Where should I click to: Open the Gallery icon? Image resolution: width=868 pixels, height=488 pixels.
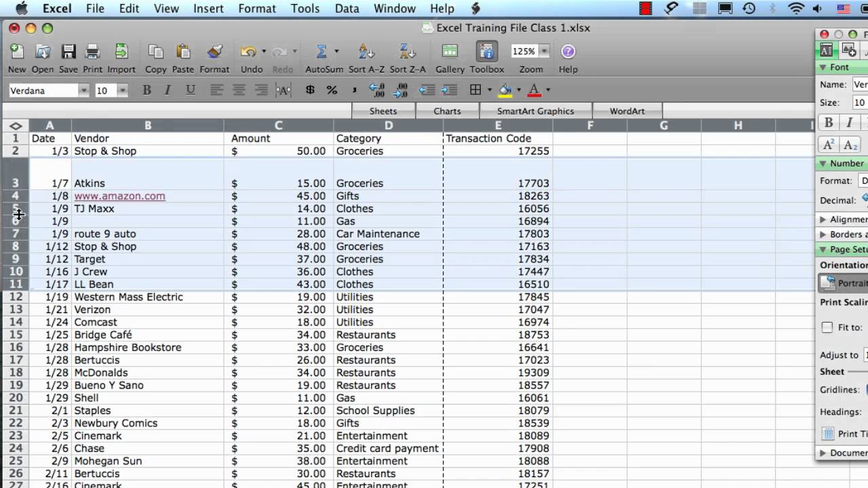450,52
